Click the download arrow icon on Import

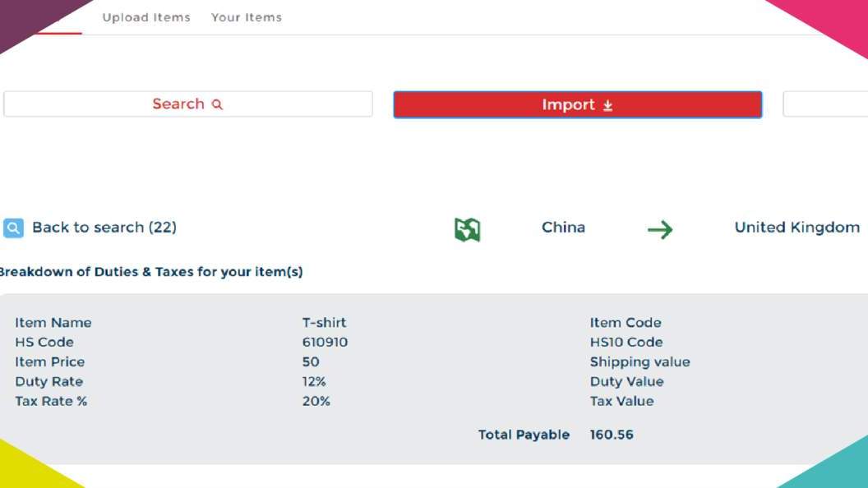click(608, 105)
